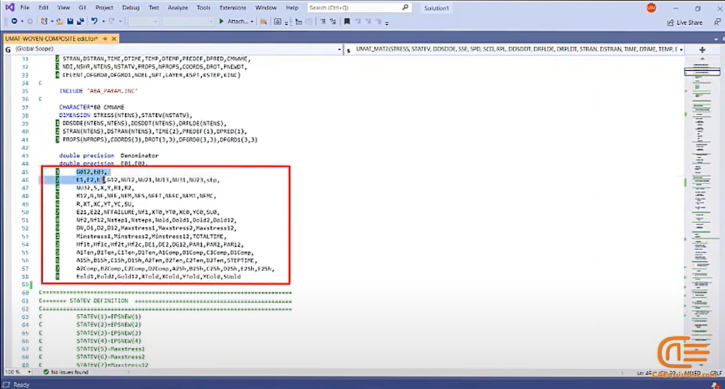Expand the UMAT_MAT2 member dropdown
This screenshot has width=725, height=389.
click(681, 49)
